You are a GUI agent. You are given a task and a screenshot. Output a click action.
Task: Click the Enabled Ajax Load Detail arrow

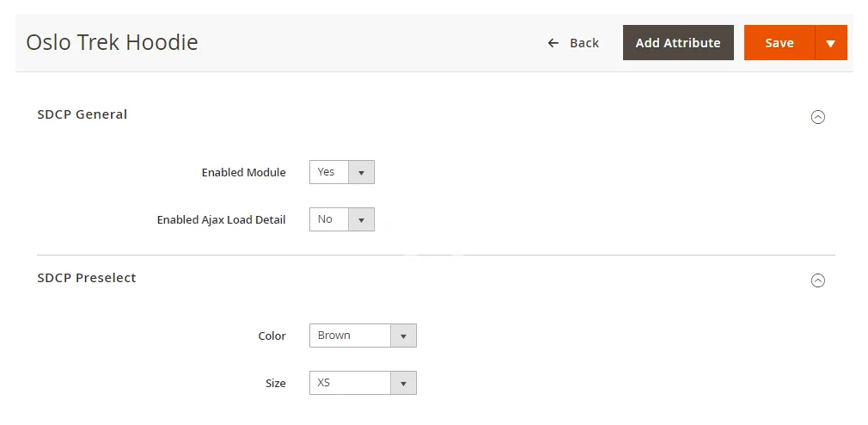point(361,219)
